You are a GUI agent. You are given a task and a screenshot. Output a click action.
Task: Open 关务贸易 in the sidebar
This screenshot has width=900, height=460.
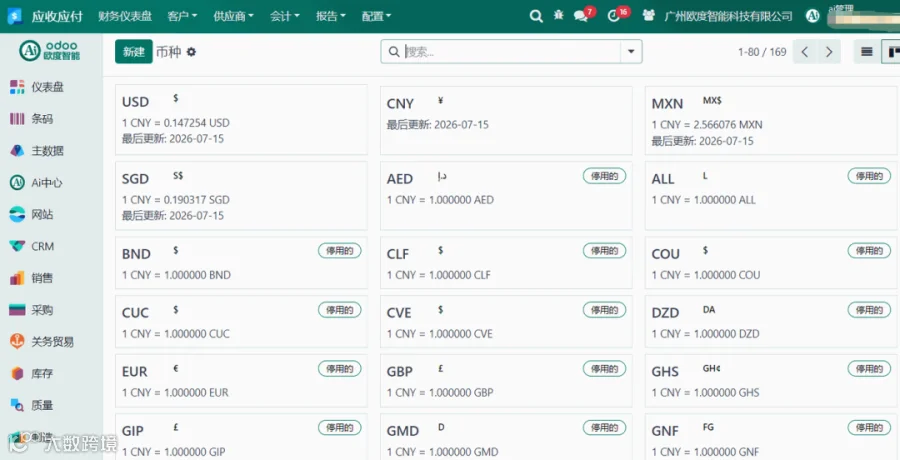[42, 342]
